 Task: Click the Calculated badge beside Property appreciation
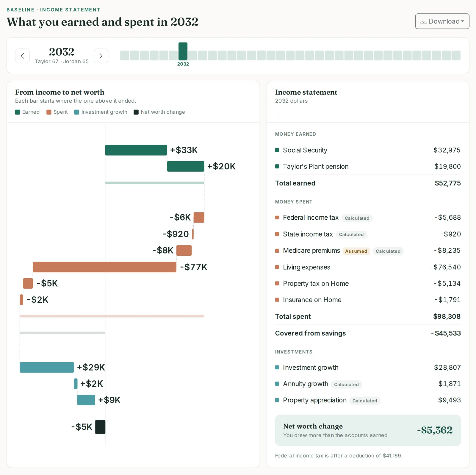pyautogui.click(x=365, y=401)
